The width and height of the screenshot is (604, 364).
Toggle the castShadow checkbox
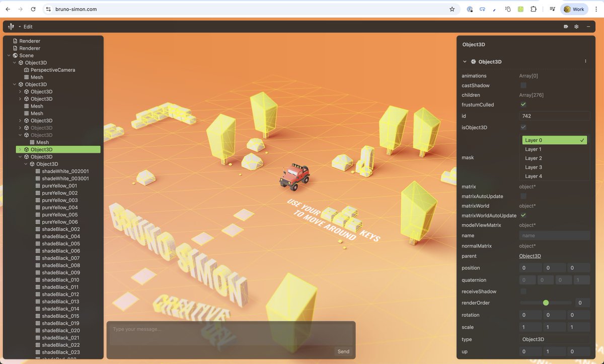(x=523, y=85)
